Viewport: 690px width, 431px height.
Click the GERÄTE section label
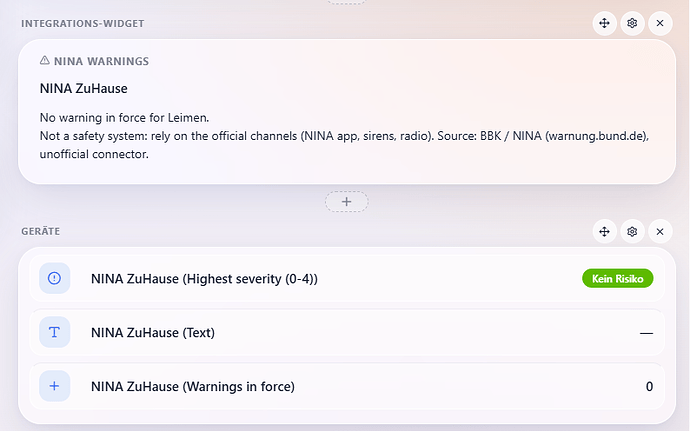40,231
